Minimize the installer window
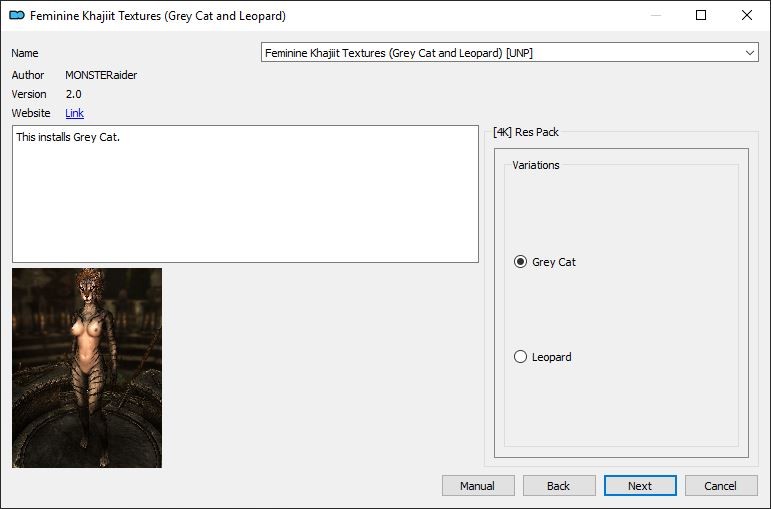Viewport: 771px width, 509px height. pos(655,15)
